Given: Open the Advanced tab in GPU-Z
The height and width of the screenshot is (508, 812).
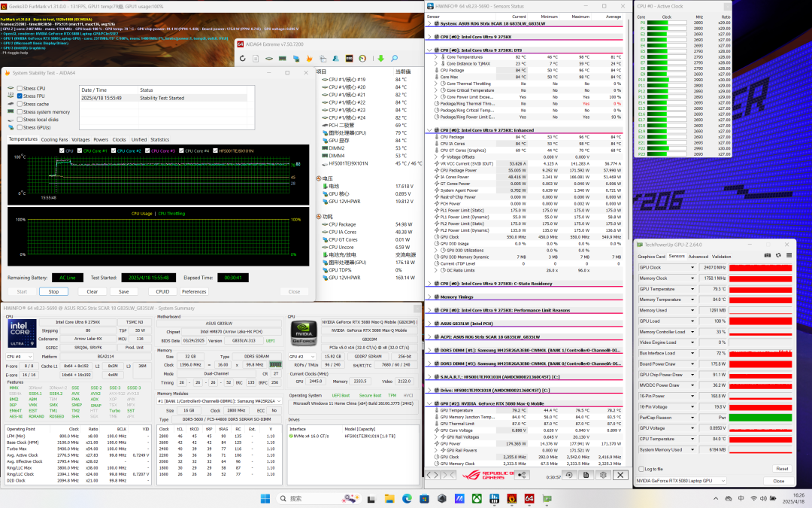Looking at the screenshot, I should (x=698, y=257).
